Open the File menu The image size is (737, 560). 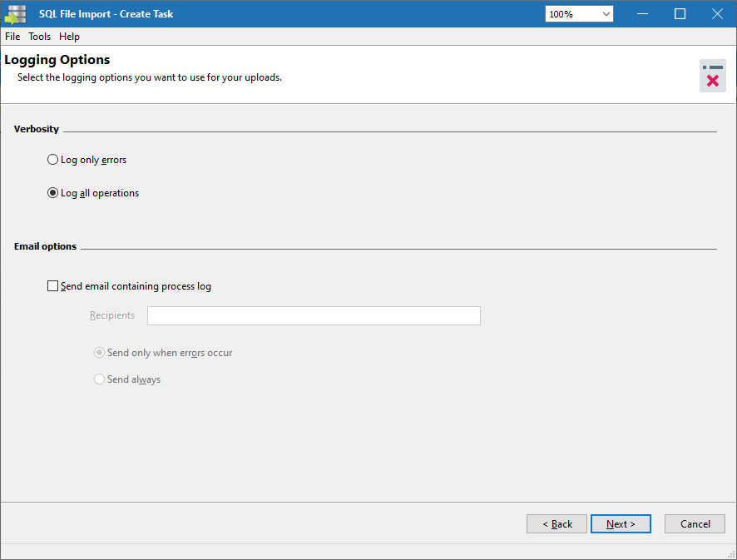[12, 37]
